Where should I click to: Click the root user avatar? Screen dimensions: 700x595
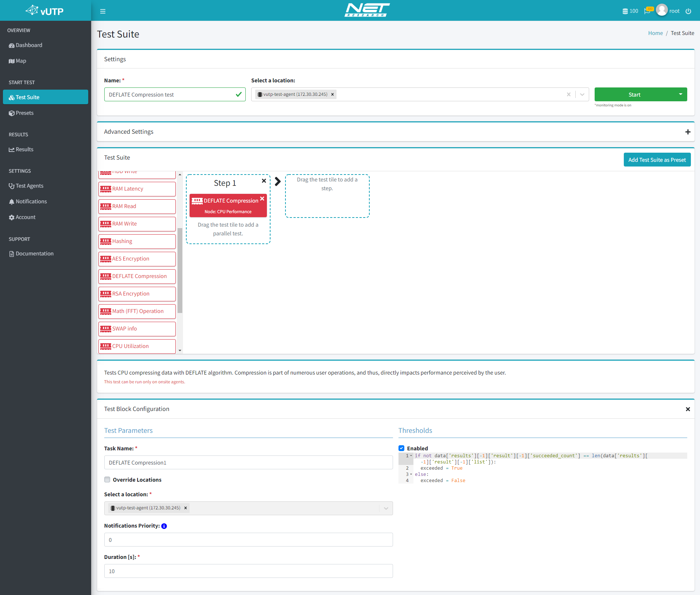[661, 10]
